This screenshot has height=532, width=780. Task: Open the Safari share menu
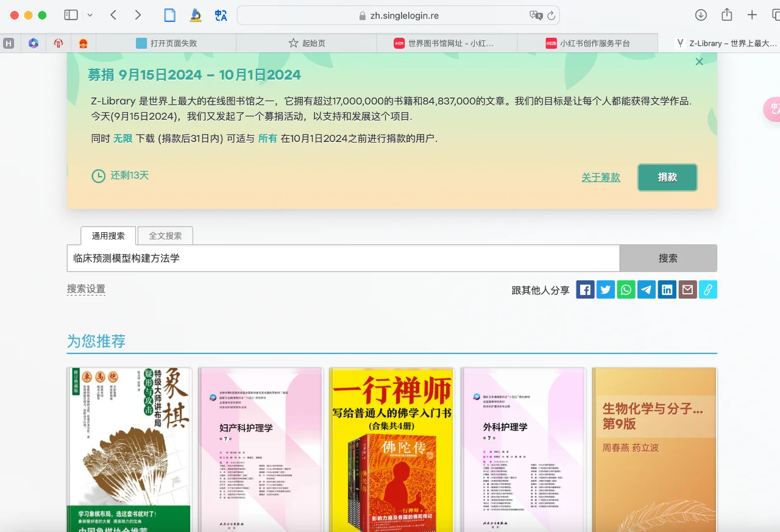tap(726, 15)
